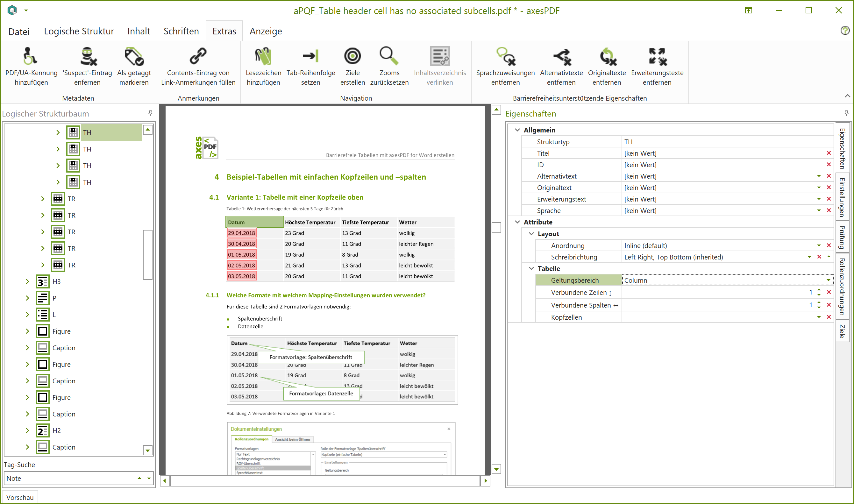The height and width of the screenshot is (504, 854).
Task: Select the highlighted TH tree node
Action: tap(104, 132)
